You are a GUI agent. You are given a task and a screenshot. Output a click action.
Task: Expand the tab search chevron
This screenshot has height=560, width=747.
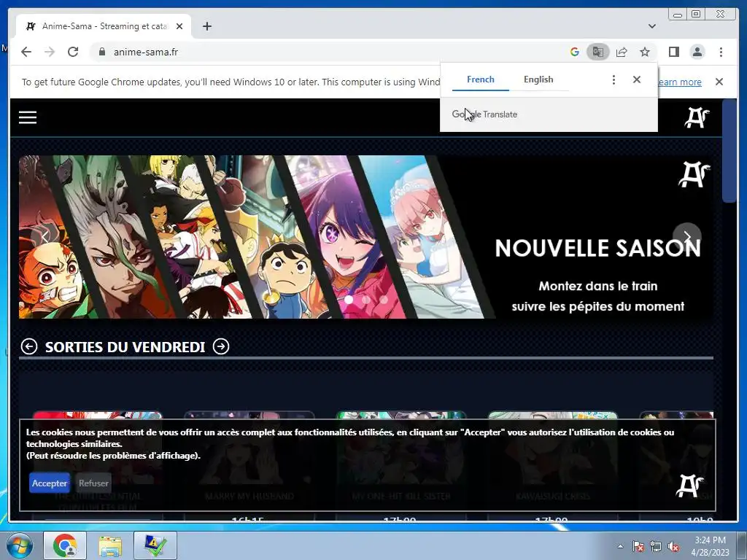(651, 26)
